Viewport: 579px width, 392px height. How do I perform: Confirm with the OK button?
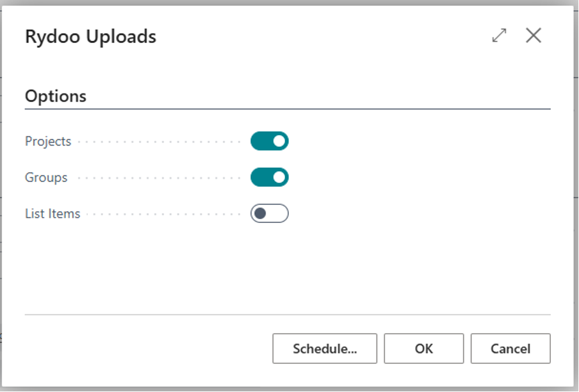point(423,349)
